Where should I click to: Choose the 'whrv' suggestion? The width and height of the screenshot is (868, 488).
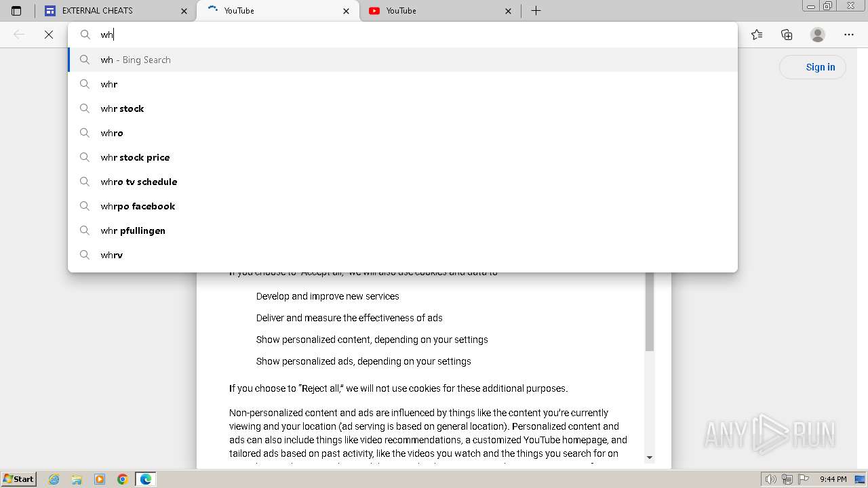click(x=403, y=255)
